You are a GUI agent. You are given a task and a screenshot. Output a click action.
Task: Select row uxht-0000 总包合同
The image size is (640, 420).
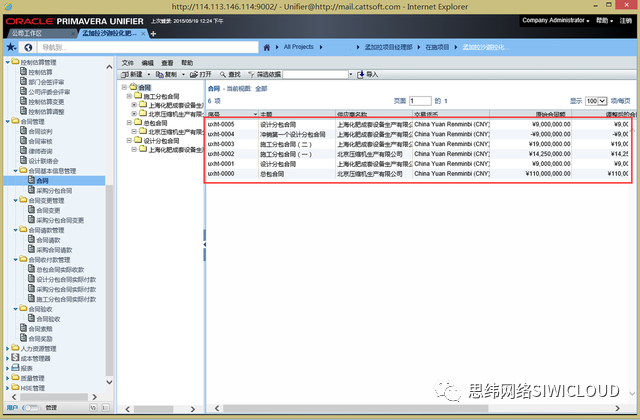pos(418,174)
